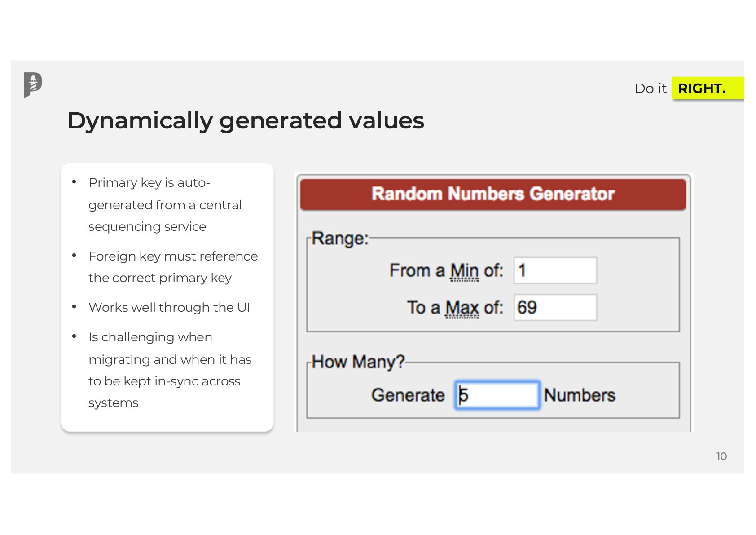Select the 'Dynamically generated values' slide title
The image size is (756, 535).
pyautogui.click(x=246, y=120)
